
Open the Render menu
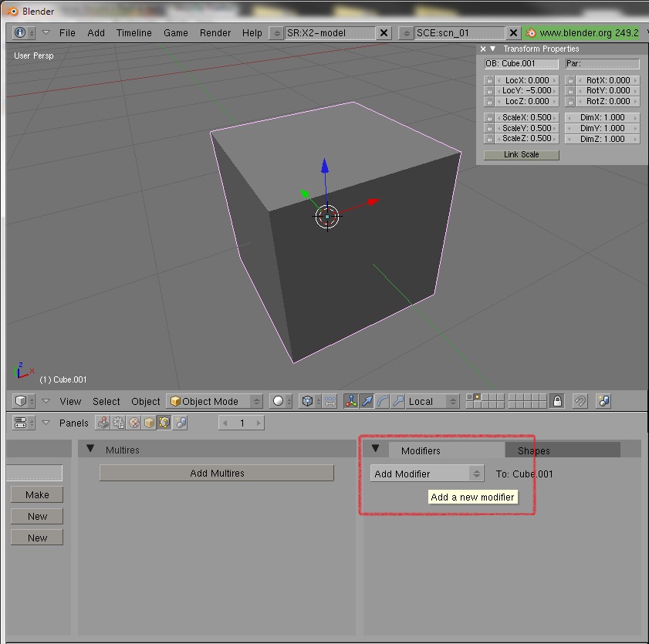215,33
